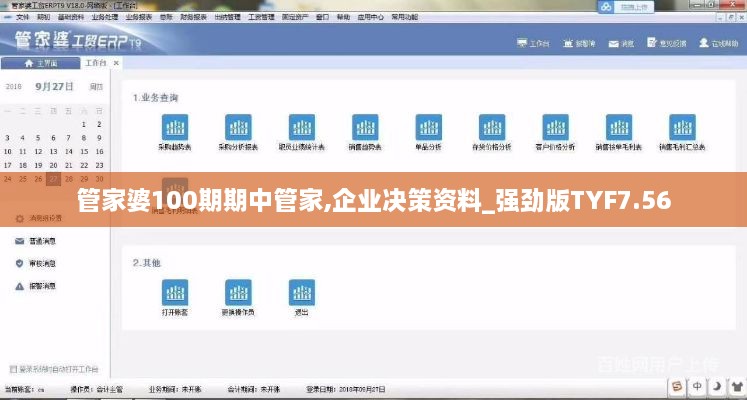Select 审核消息 shield entry in sidebar
This screenshot has height=400, width=747.
pyautogui.click(x=36, y=263)
